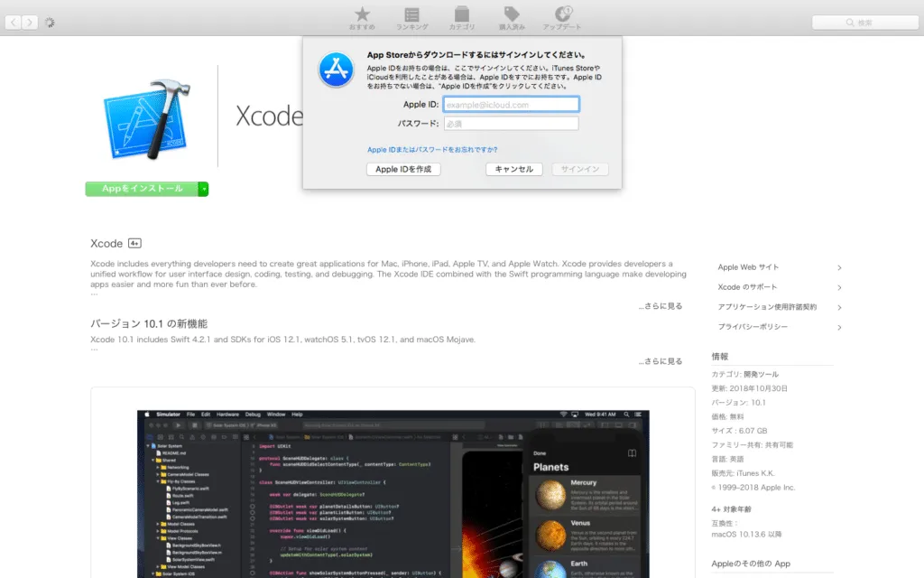
Task: Click the バージョン 10.1 の新機能 heading
Action: point(149,324)
